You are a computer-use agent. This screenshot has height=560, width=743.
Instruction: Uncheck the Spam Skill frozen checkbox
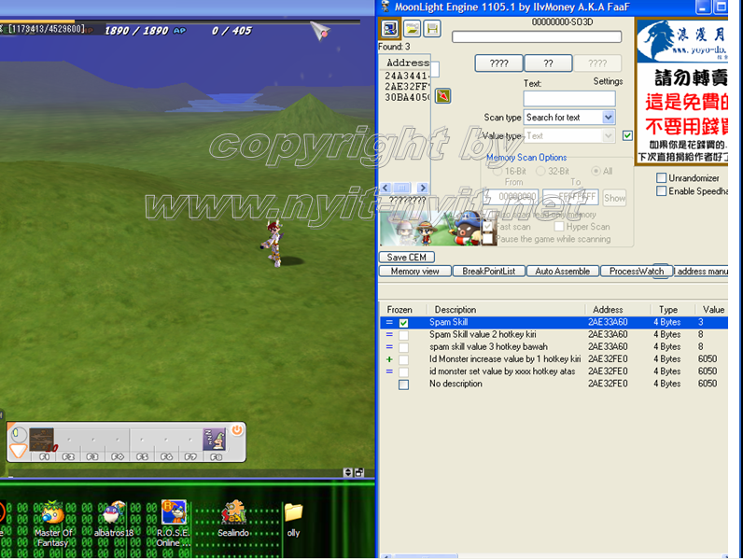click(404, 323)
